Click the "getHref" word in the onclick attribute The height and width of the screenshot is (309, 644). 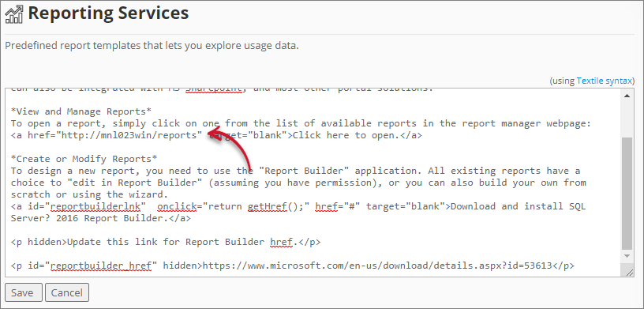(x=267, y=206)
